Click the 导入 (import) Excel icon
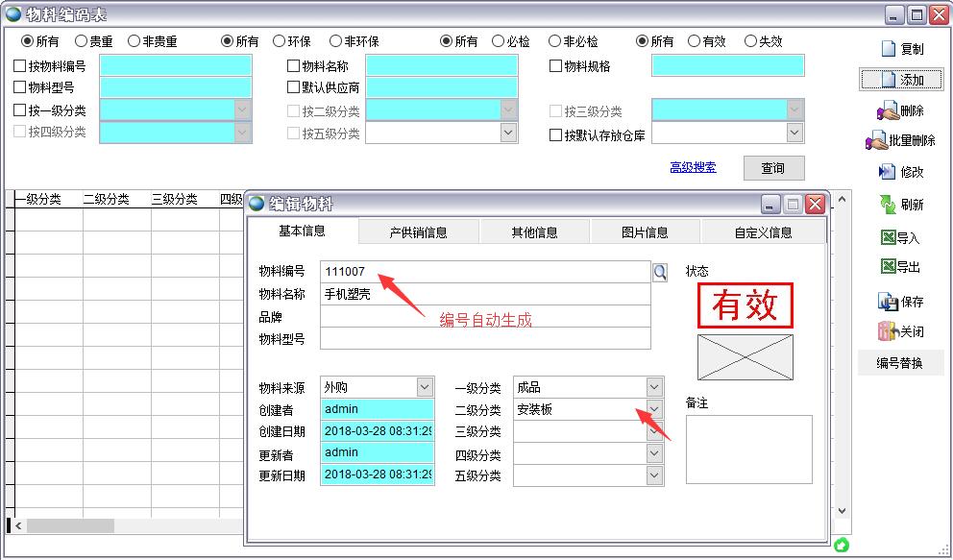The image size is (953, 560). point(900,238)
